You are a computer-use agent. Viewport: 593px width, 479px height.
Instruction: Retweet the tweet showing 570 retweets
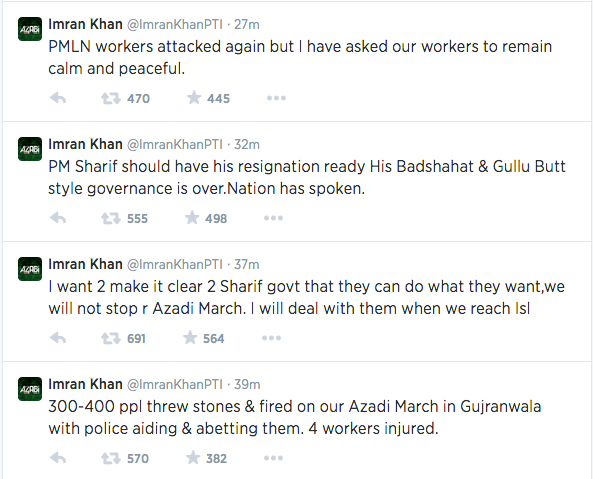point(111,459)
